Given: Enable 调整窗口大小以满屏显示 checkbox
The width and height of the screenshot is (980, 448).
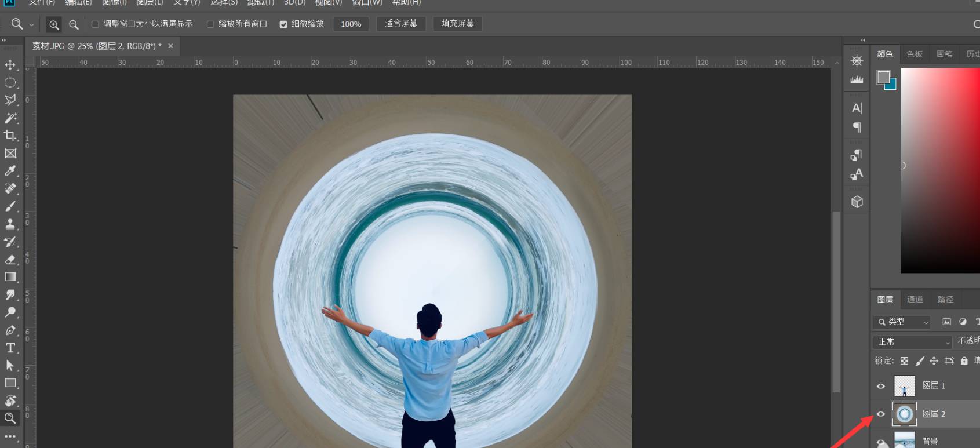Looking at the screenshot, I should (x=96, y=24).
